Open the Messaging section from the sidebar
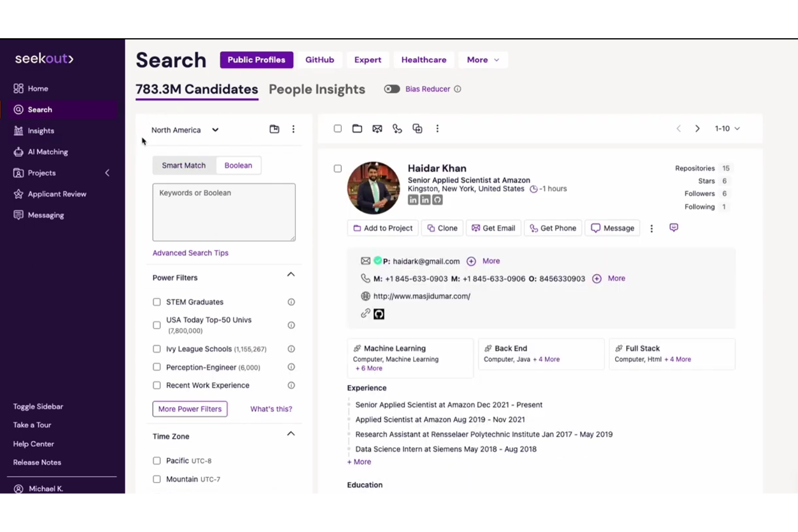Screen dimensions: 798x532 click(x=18, y=215)
